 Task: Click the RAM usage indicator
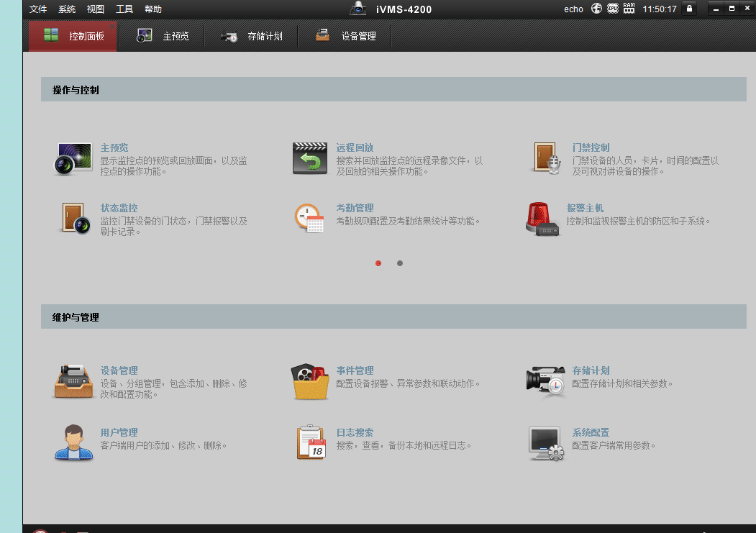pos(628,9)
